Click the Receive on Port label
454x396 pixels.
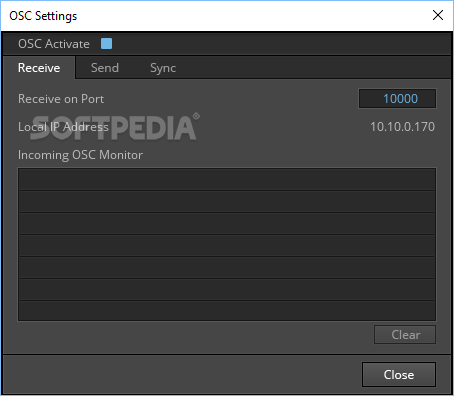coord(61,99)
